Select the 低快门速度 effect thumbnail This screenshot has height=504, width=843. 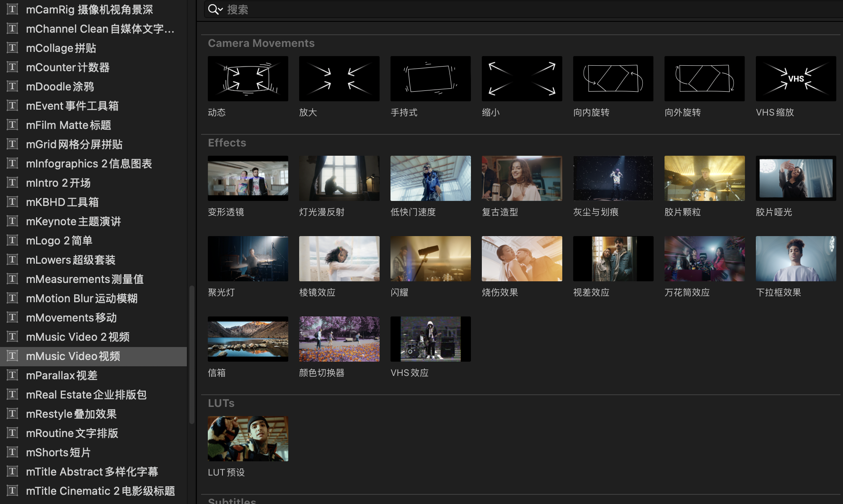(x=431, y=178)
